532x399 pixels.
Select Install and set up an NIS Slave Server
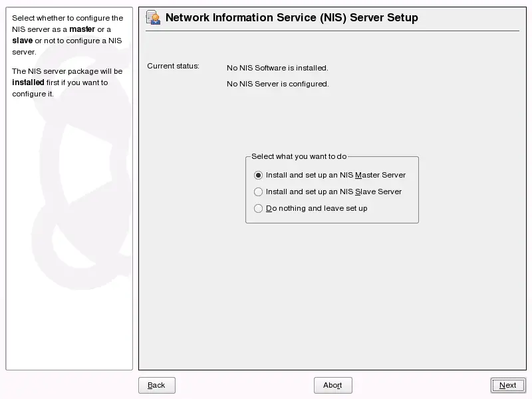point(258,192)
